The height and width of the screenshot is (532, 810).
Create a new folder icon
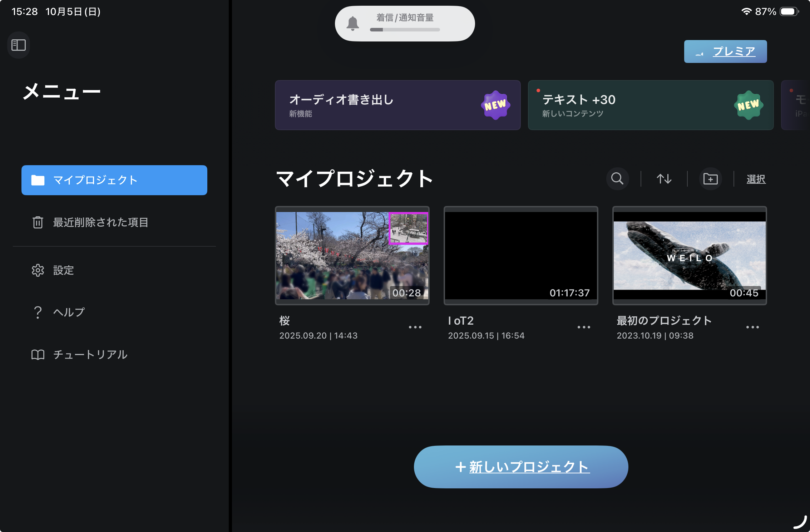[x=710, y=178]
